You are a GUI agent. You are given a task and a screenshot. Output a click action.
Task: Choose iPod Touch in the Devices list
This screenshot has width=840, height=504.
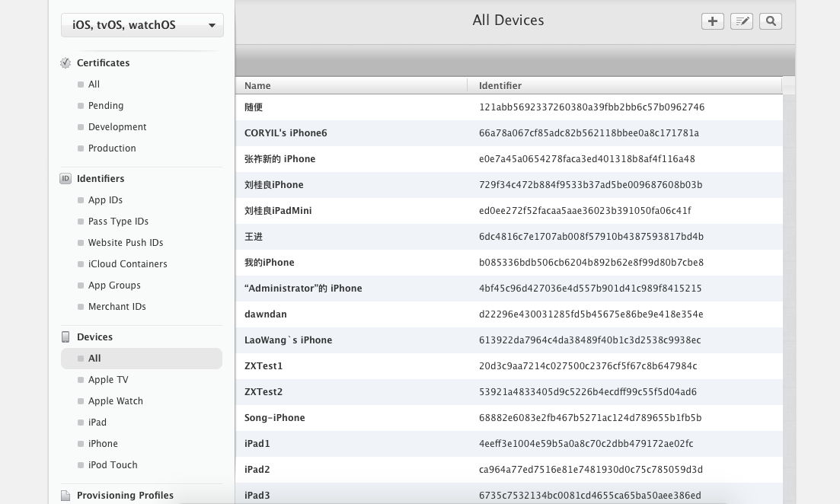(113, 465)
